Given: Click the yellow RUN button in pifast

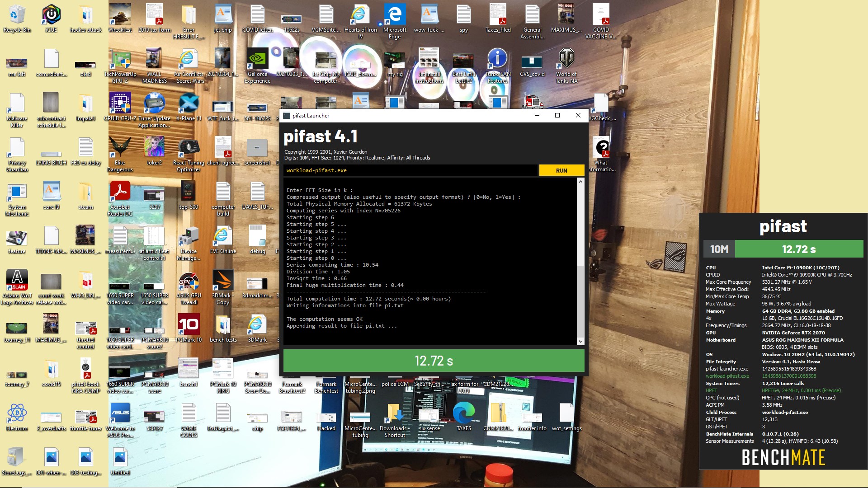Looking at the screenshot, I should (x=561, y=170).
